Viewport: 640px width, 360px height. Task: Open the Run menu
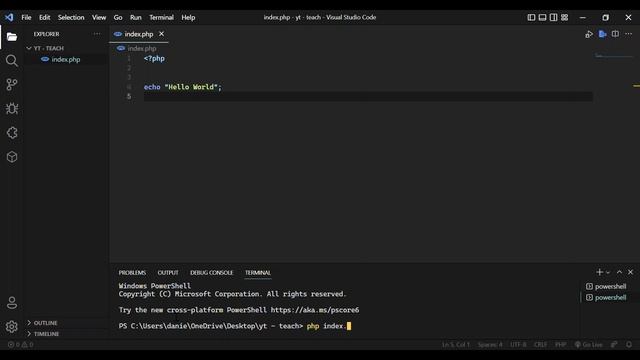pyautogui.click(x=136, y=18)
